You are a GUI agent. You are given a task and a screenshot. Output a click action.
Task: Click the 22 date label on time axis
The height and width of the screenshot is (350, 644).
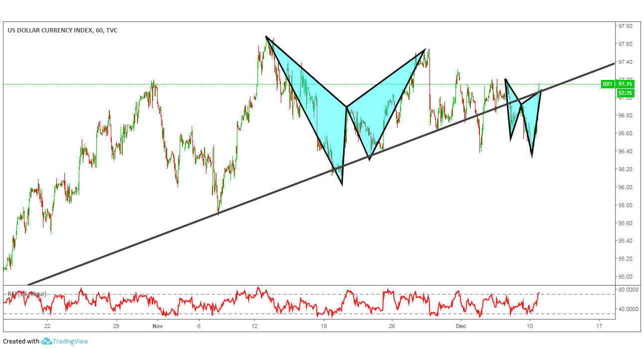[47, 326]
